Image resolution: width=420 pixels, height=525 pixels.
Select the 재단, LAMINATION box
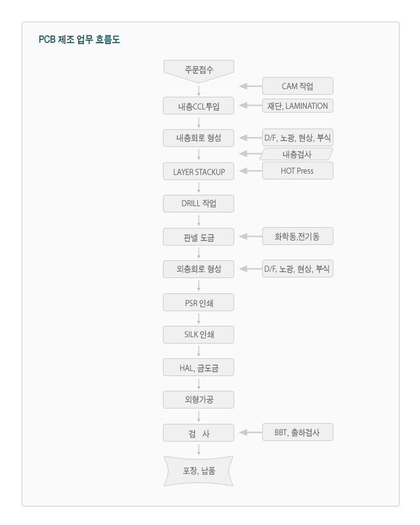coord(297,106)
